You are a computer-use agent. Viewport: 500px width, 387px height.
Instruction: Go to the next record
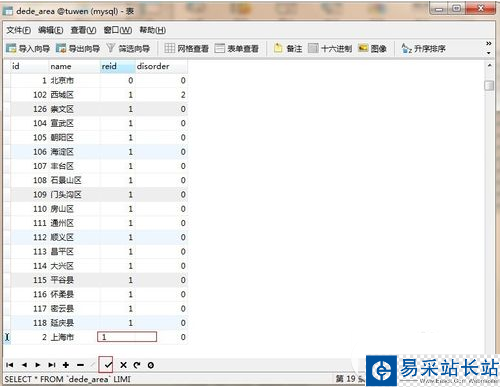(38, 365)
